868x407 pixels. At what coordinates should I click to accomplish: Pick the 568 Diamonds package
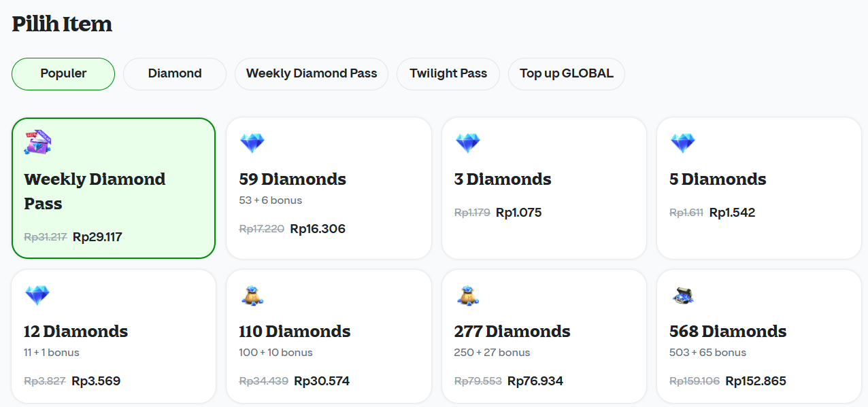[758, 336]
